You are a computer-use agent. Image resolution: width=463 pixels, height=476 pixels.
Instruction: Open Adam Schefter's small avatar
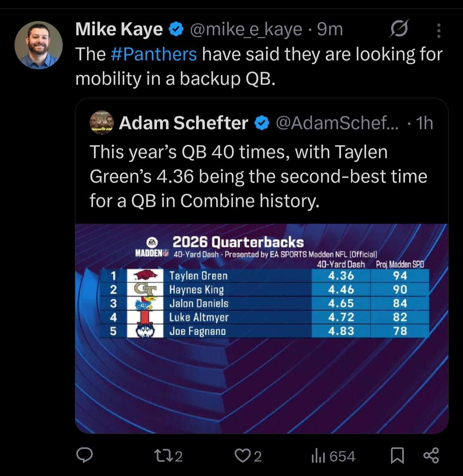(102, 123)
